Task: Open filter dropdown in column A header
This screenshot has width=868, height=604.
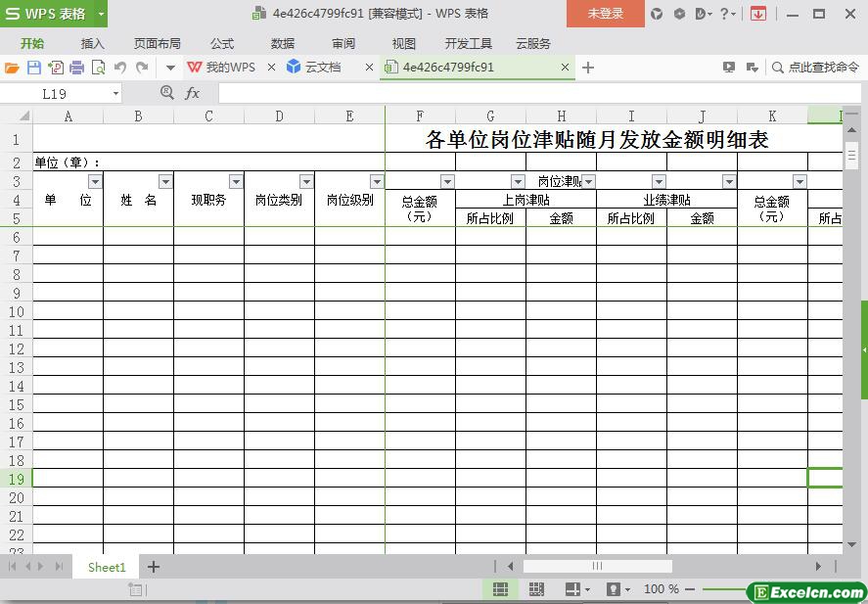Action: point(95,181)
